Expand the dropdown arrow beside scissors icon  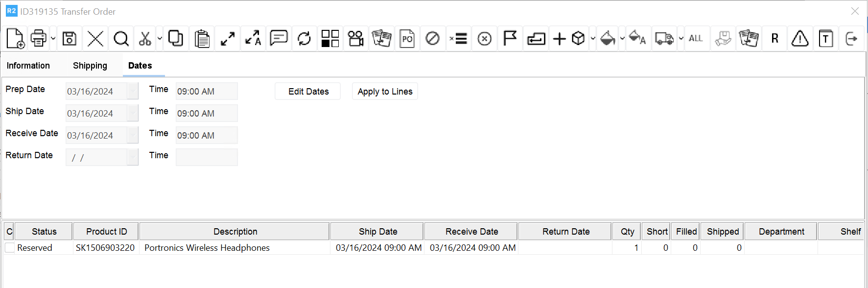point(160,38)
